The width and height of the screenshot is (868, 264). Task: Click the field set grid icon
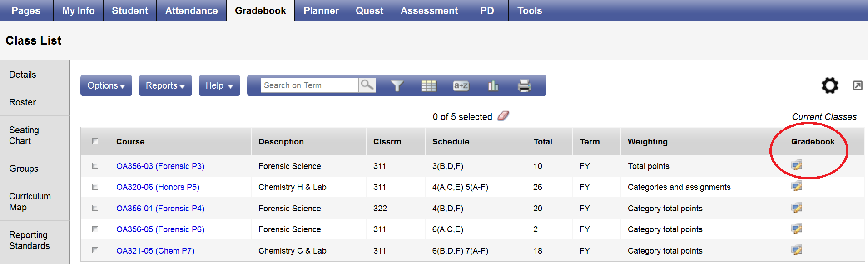click(x=428, y=85)
